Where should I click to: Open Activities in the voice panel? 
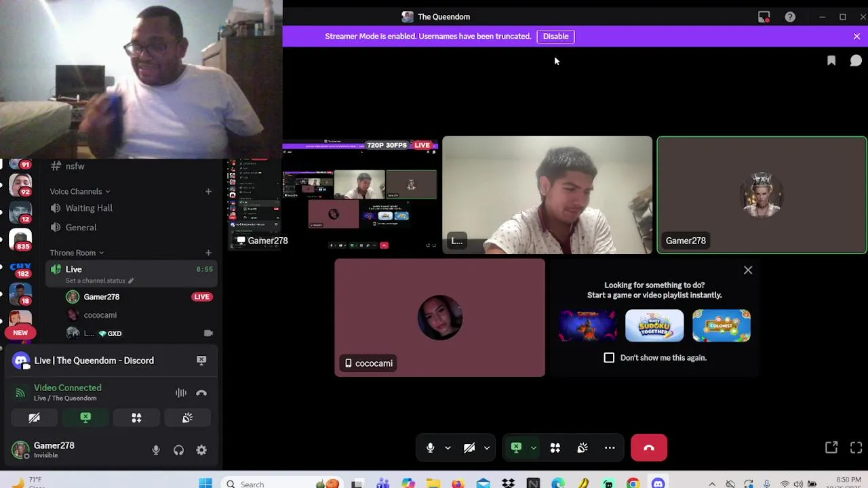pyautogui.click(x=136, y=418)
